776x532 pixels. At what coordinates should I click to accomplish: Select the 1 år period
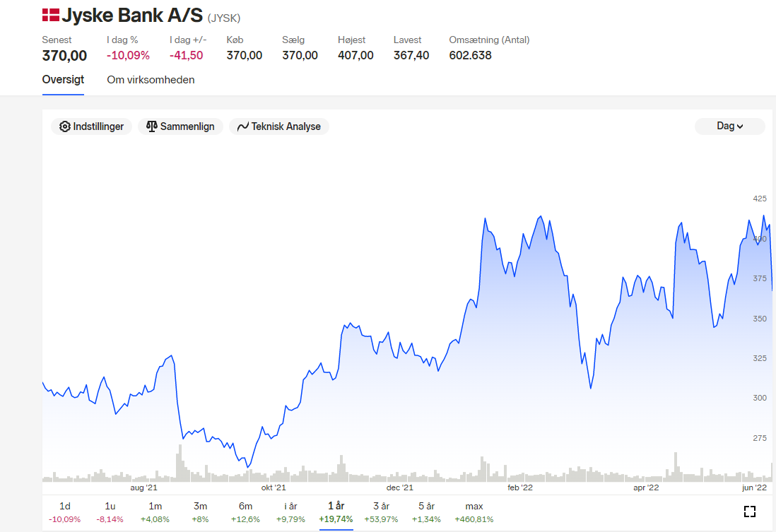click(x=336, y=512)
